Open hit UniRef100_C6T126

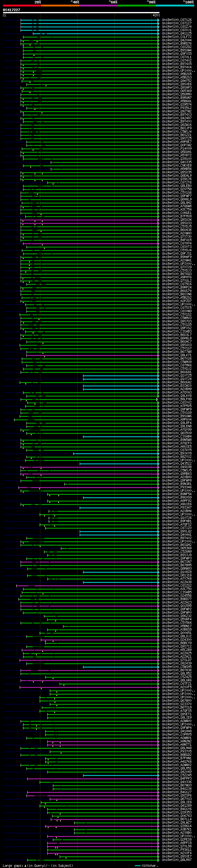coord(176,20)
